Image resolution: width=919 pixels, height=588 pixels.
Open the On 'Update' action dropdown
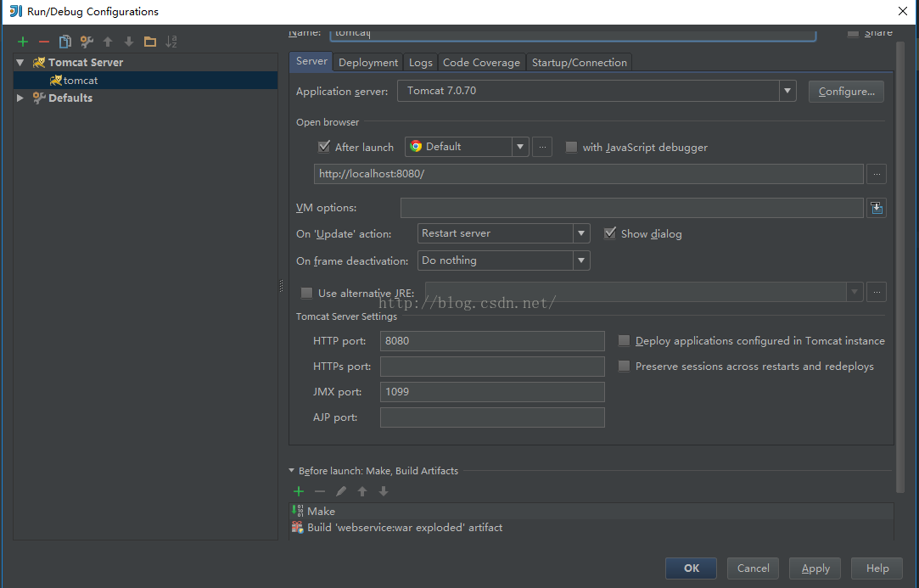580,233
